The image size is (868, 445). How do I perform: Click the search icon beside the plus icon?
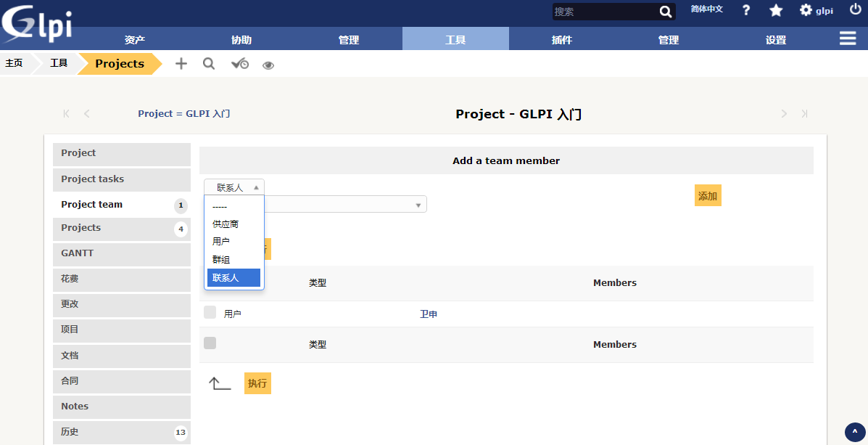209,64
